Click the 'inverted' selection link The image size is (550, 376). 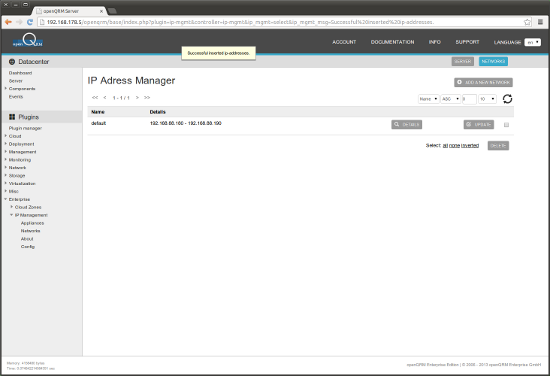pyautogui.click(x=470, y=146)
